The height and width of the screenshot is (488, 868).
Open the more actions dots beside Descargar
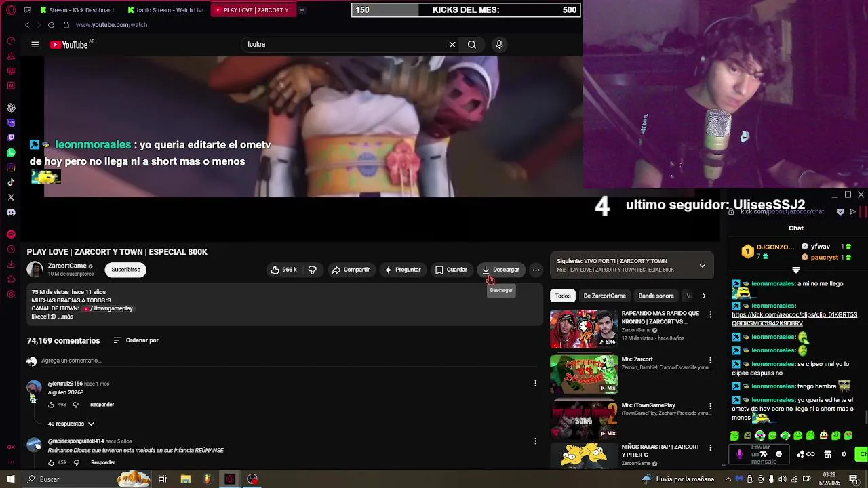click(x=536, y=270)
